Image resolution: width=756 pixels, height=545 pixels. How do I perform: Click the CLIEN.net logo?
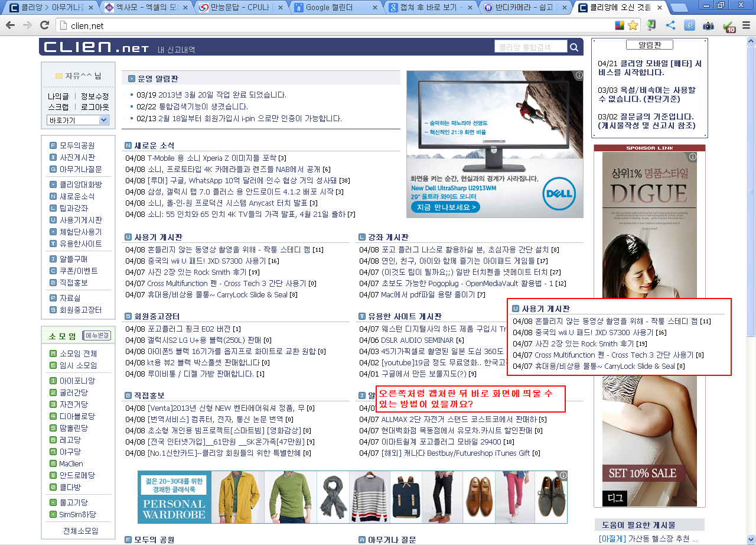96,47
